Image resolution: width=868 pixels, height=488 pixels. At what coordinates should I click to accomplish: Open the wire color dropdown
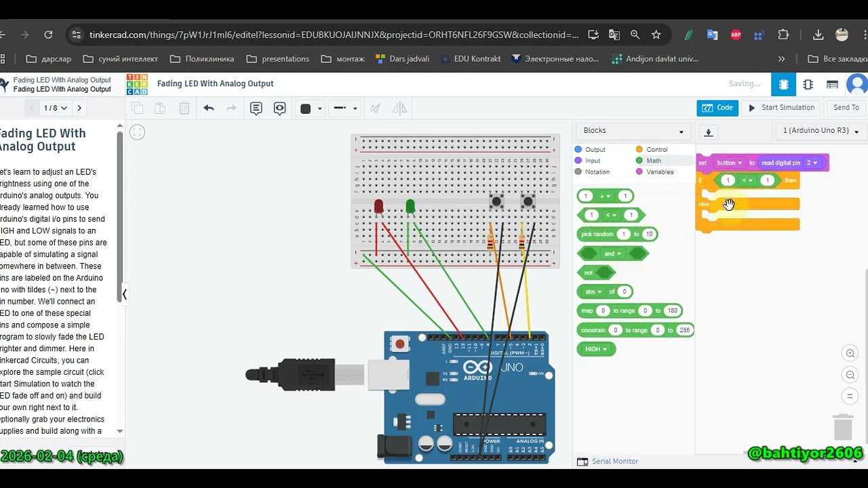(x=311, y=108)
